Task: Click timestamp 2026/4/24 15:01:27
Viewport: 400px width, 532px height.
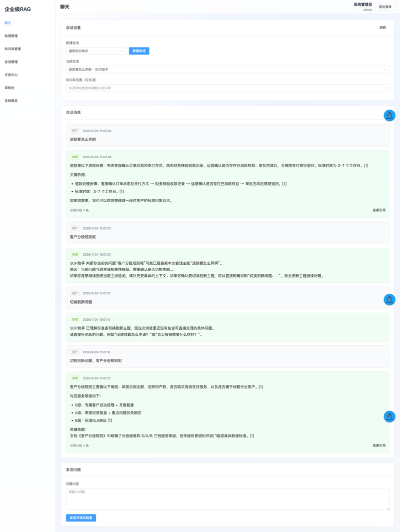Action: (x=96, y=378)
